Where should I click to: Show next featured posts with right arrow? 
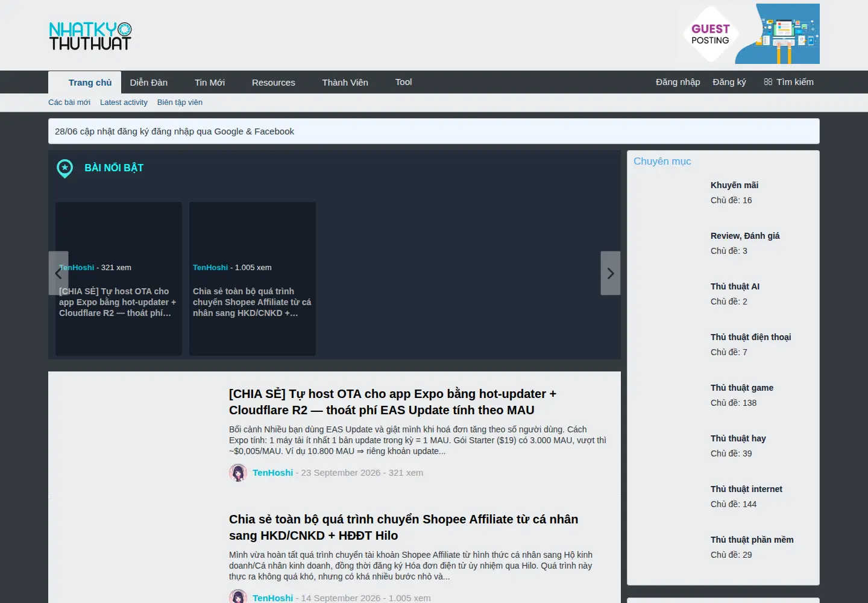611,273
